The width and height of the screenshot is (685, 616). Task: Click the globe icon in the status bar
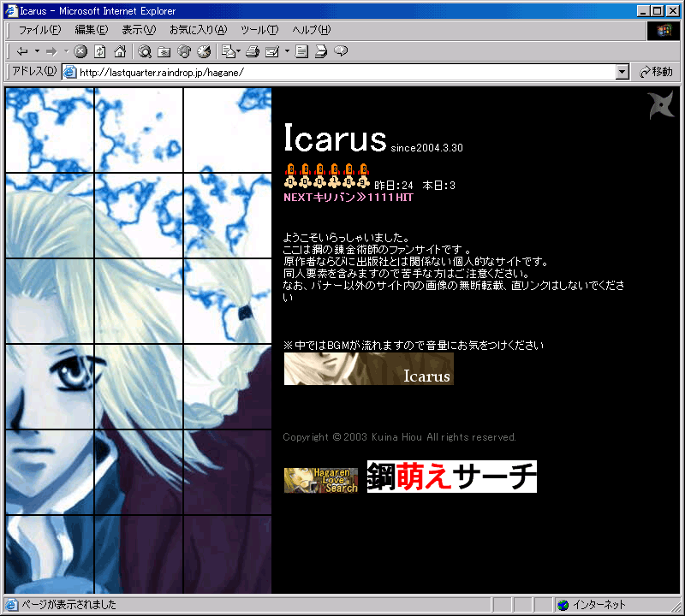click(x=563, y=605)
